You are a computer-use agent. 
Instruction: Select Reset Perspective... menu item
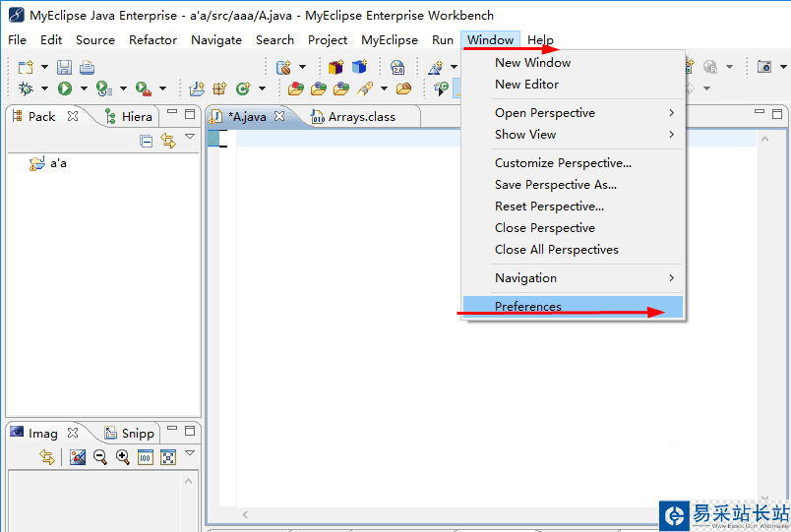pyautogui.click(x=573, y=207)
